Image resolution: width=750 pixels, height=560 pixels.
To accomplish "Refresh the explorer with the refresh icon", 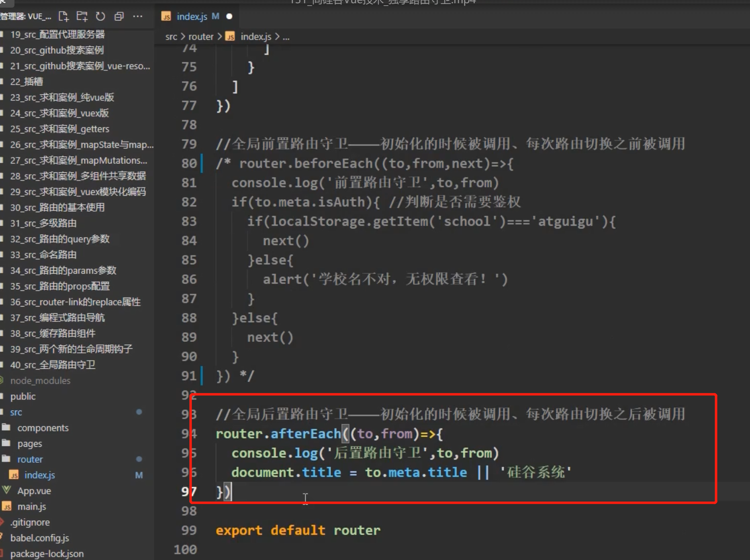I will 100,16.
